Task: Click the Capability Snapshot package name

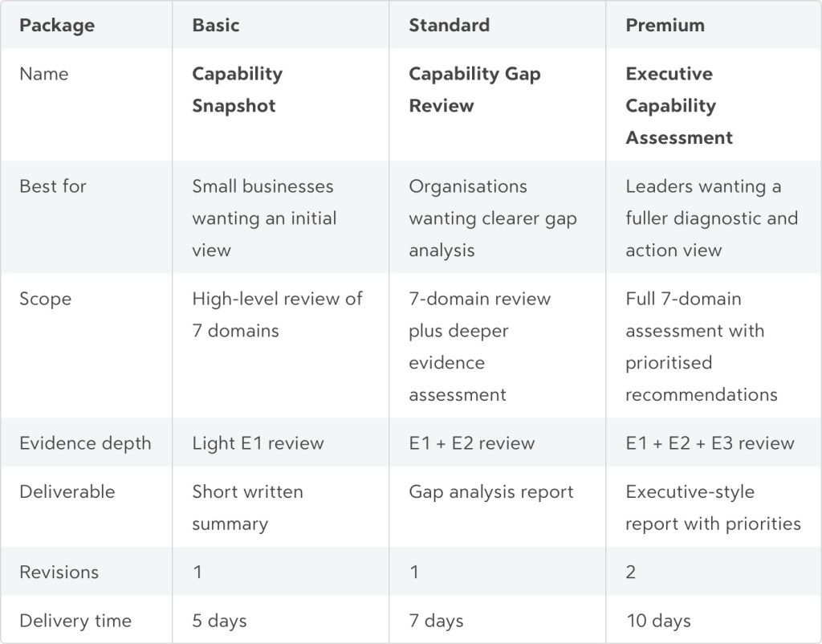Action: coord(238,90)
